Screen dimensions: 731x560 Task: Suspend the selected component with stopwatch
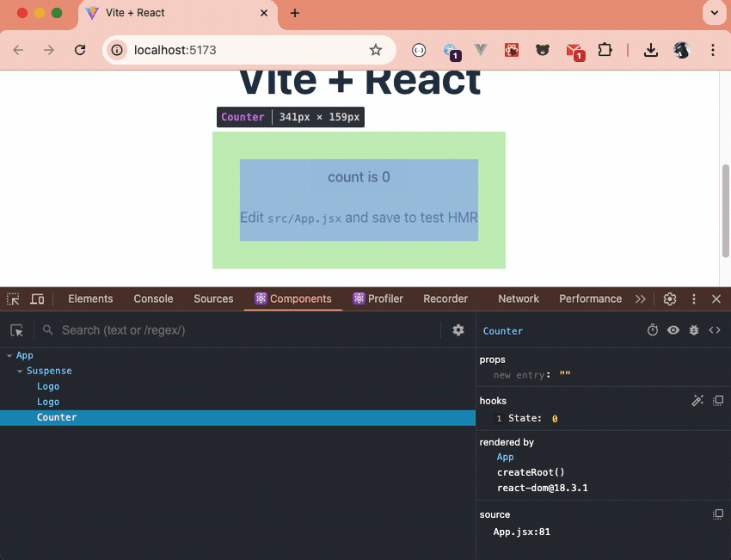pos(653,330)
